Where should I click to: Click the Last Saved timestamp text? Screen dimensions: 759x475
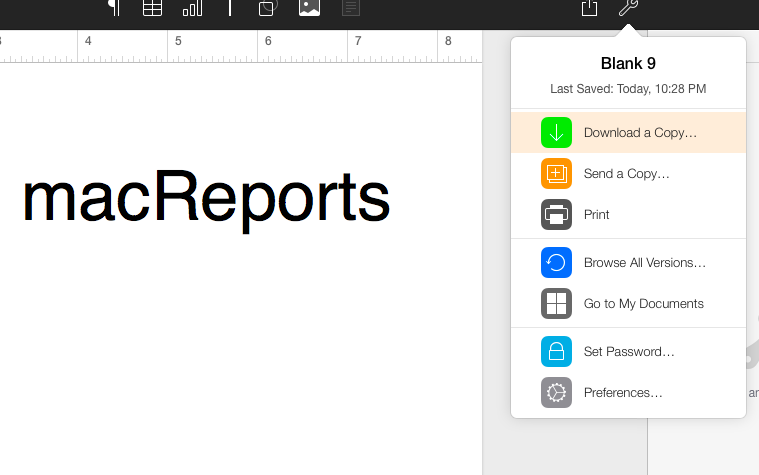coord(628,89)
